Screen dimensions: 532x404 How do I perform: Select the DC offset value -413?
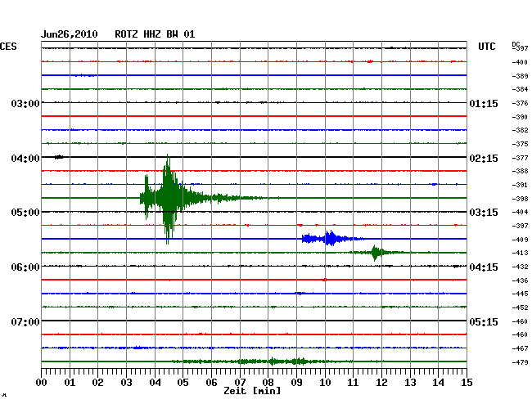pos(520,253)
